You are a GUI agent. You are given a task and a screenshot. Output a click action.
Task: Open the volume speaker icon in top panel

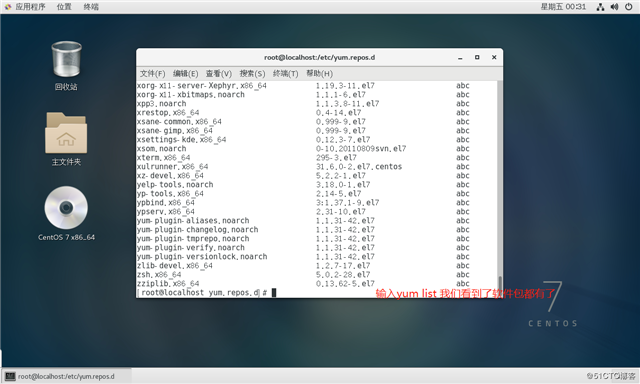pyautogui.click(x=614, y=7)
